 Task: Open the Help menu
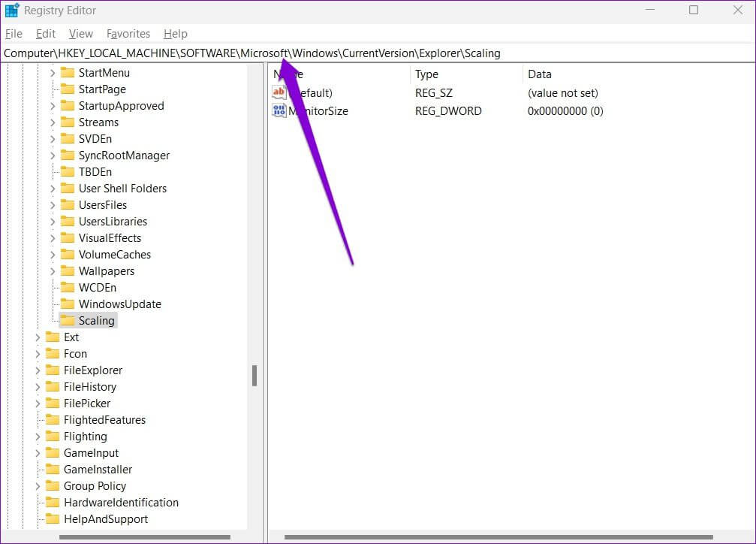pyautogui.click(x=176, y=34)
